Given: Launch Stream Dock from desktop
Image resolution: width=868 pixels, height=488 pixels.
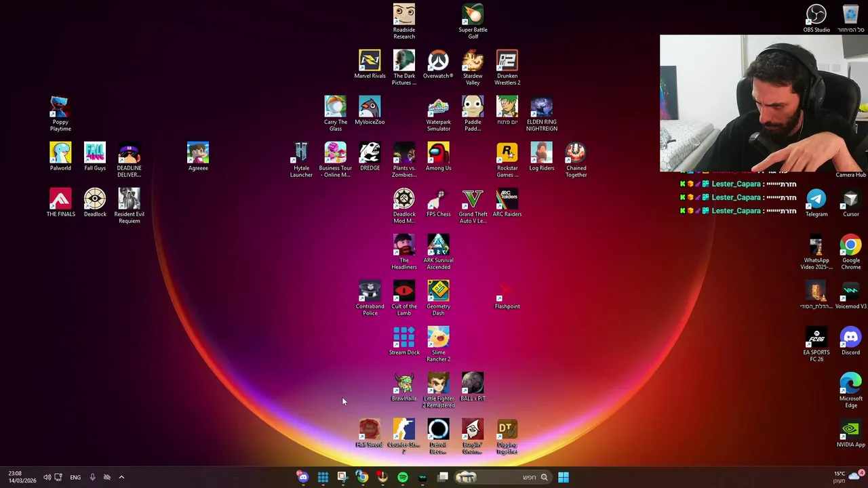Looking at the screenshot, I should pos(404,341).
